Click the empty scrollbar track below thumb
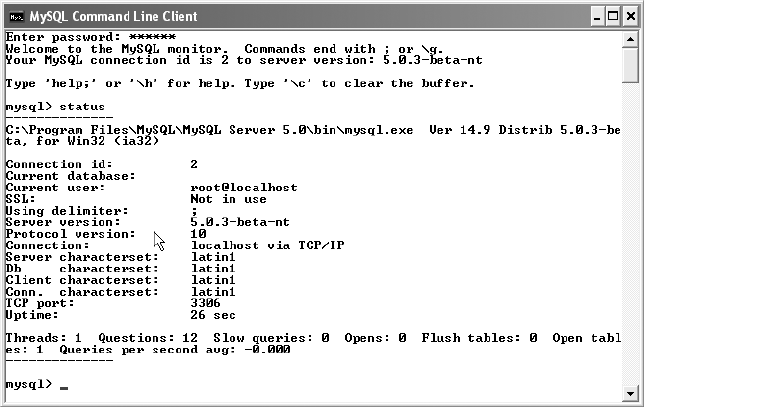 pyautogui.click(x=630, y=234)
